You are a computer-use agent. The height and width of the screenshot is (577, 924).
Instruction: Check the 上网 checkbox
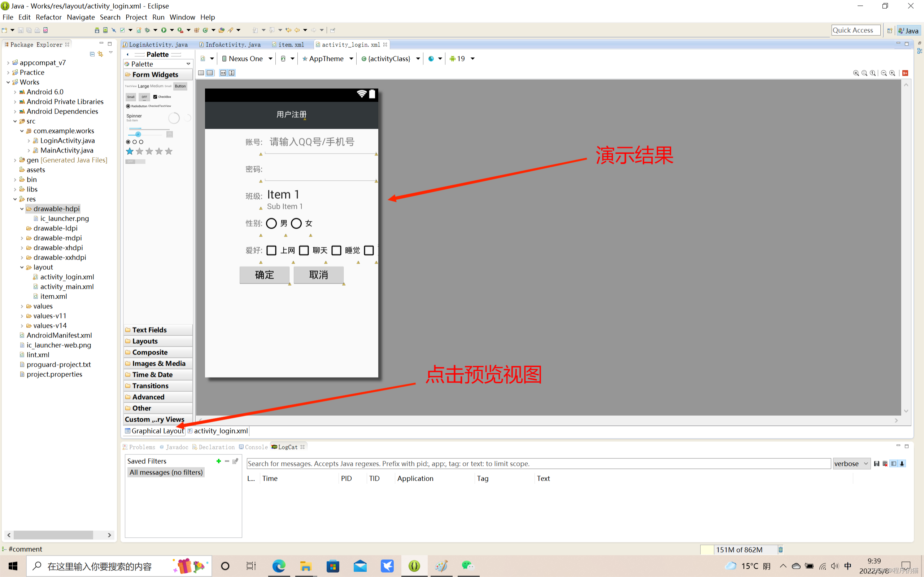[x=271, y=250]
